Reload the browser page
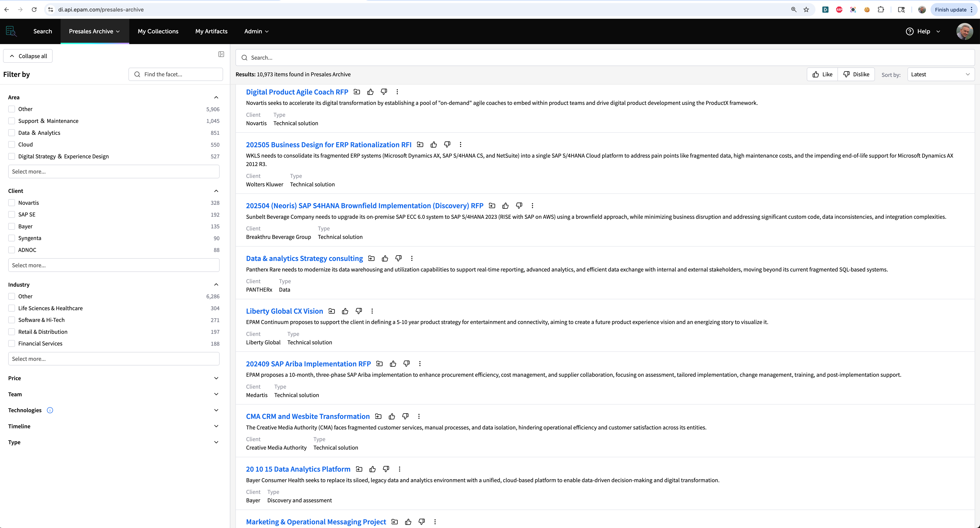Viewport: 980px width, 528px height. [x=34, y=10]
